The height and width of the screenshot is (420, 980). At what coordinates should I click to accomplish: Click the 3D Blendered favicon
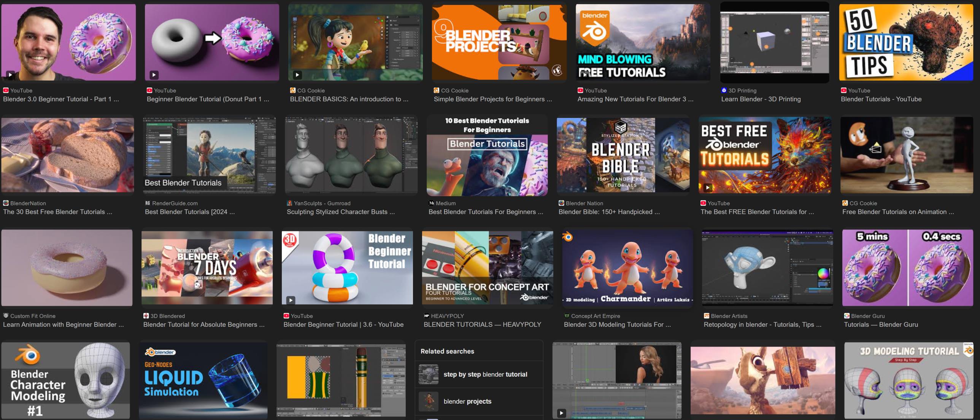[146, 316]
